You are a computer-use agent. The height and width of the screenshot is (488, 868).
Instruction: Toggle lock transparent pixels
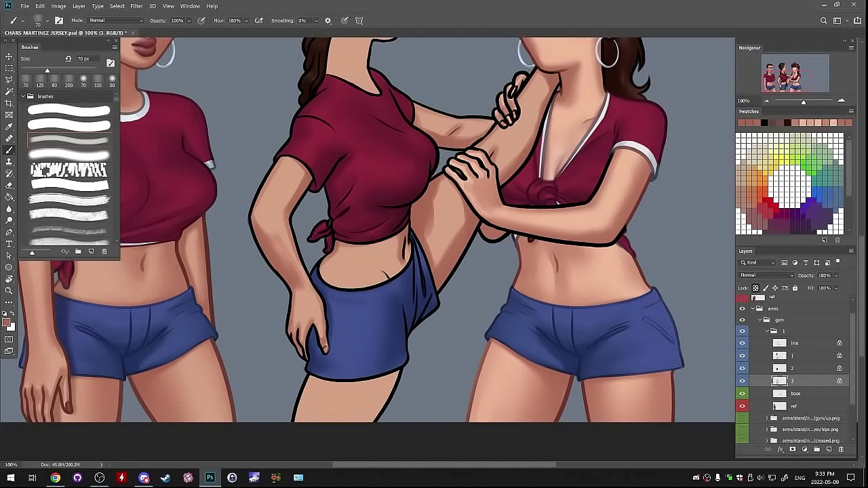point(755,288)
